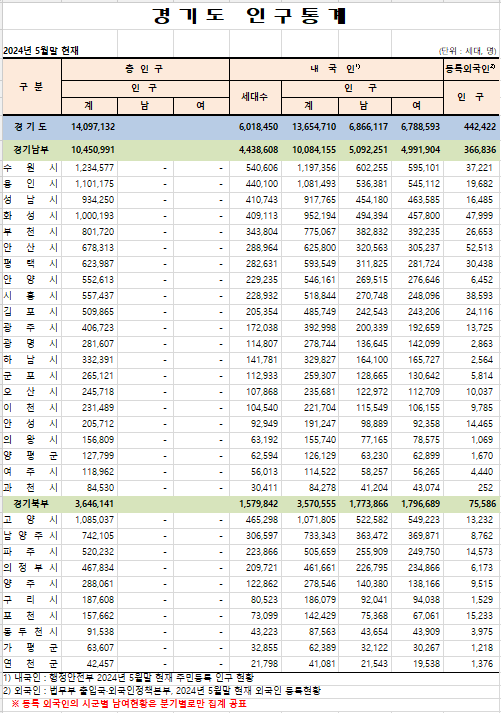Click the 경기남부 foreigner count '366,836'
501x713 pixels.
coord(480,150)
